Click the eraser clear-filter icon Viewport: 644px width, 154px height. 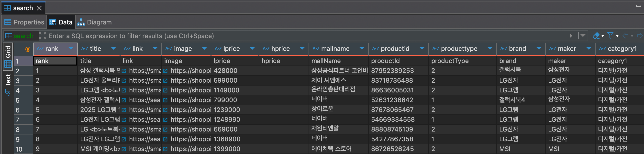(596, 36)
